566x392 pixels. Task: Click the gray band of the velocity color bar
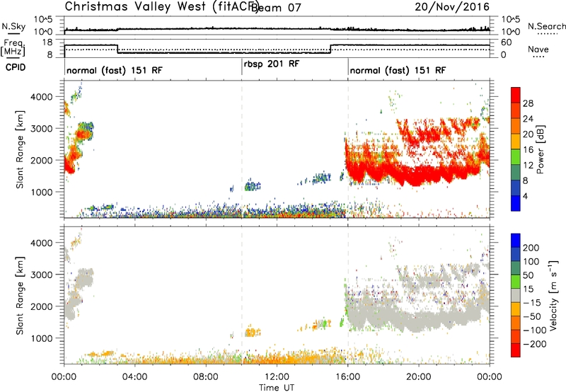click(516, 295)
